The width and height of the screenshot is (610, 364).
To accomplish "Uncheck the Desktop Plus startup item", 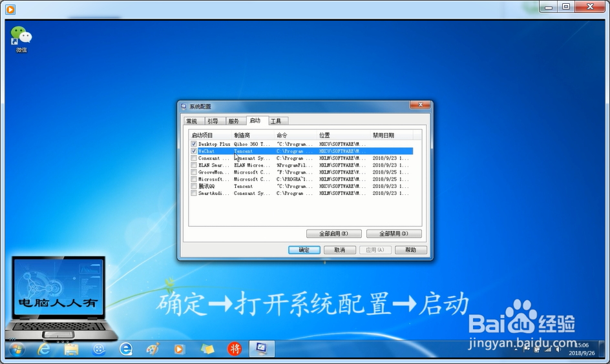I will [194, 144].
